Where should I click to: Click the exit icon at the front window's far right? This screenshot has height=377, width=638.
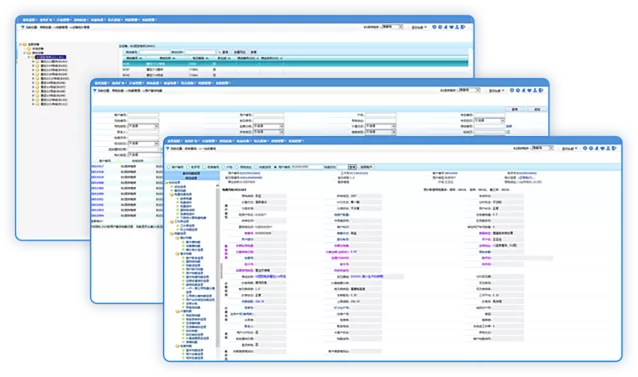[x=614, y=148]
